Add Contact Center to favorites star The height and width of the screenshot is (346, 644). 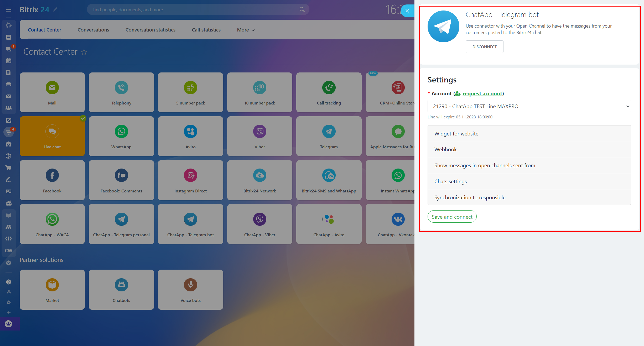tap(84, 52)
